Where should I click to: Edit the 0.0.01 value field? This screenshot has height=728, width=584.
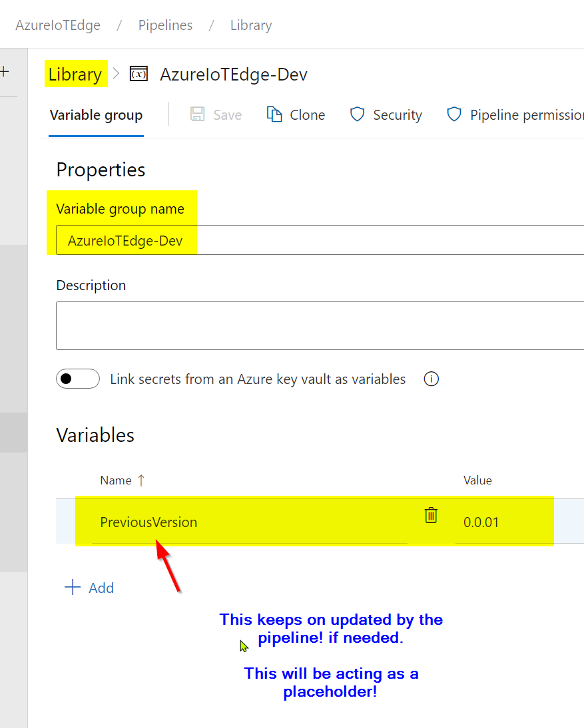481,522
